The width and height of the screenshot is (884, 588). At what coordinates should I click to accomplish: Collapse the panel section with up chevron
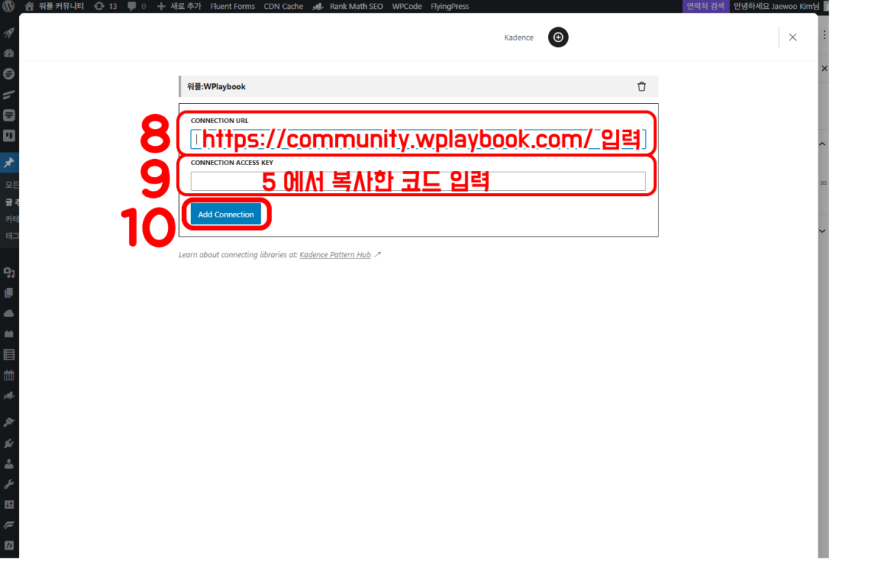tap(823, 144)
